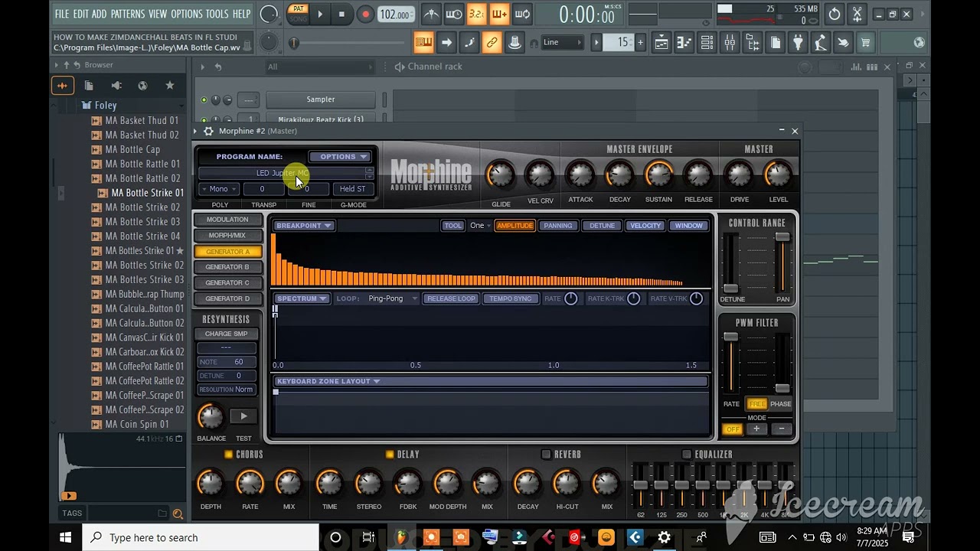
Task: Toggle the FREE phase button in PWM Filter
Action: click(x=757, y=404)
